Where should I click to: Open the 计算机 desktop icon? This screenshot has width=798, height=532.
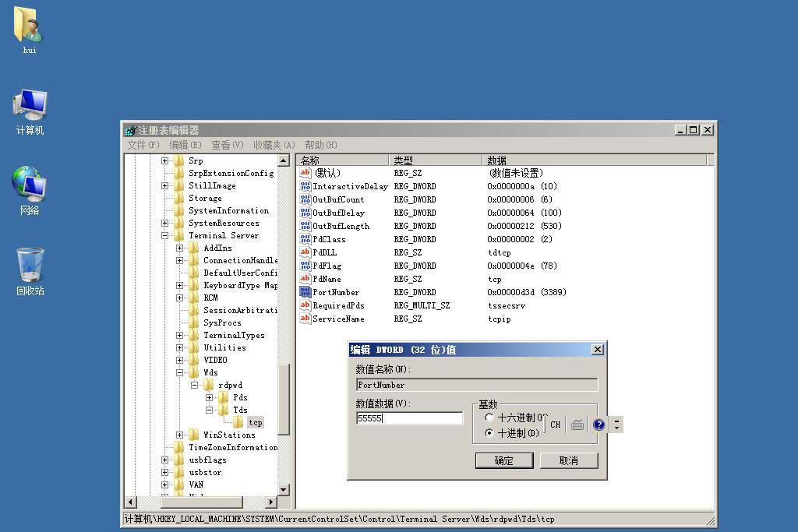30,106
